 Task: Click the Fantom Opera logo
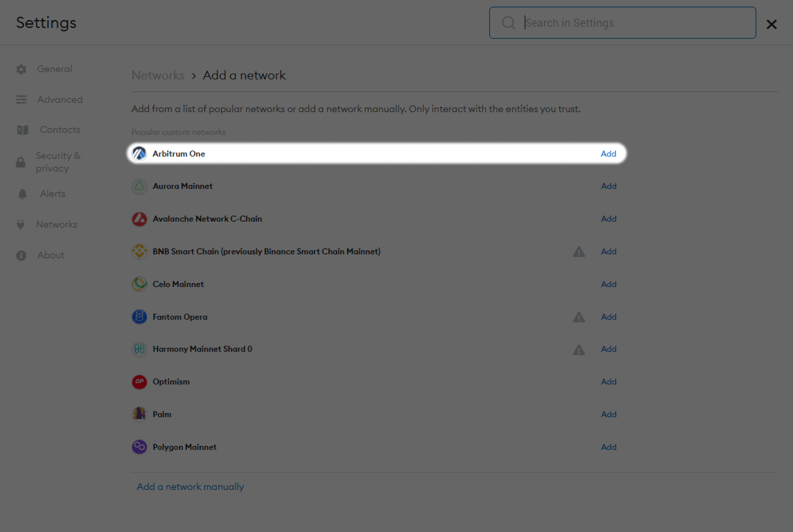[x=139, y=316]
